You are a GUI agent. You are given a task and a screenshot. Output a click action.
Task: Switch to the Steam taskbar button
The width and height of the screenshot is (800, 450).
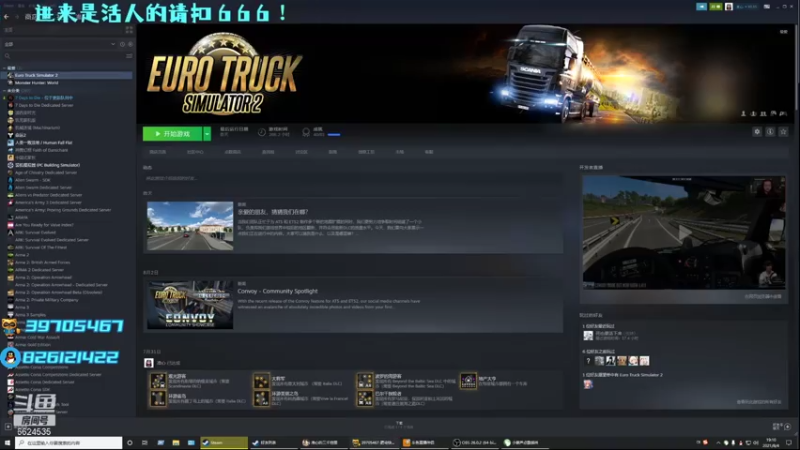coord(224,442)
